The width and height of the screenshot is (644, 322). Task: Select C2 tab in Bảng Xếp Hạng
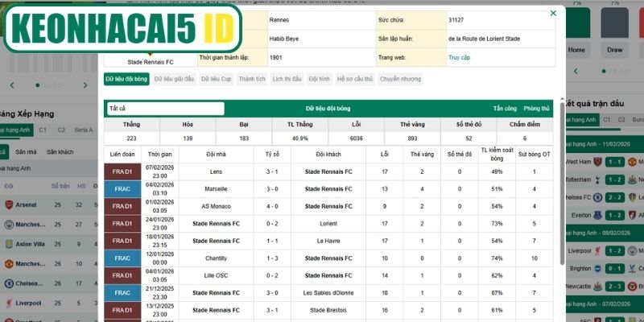click(x=61, y=130)
